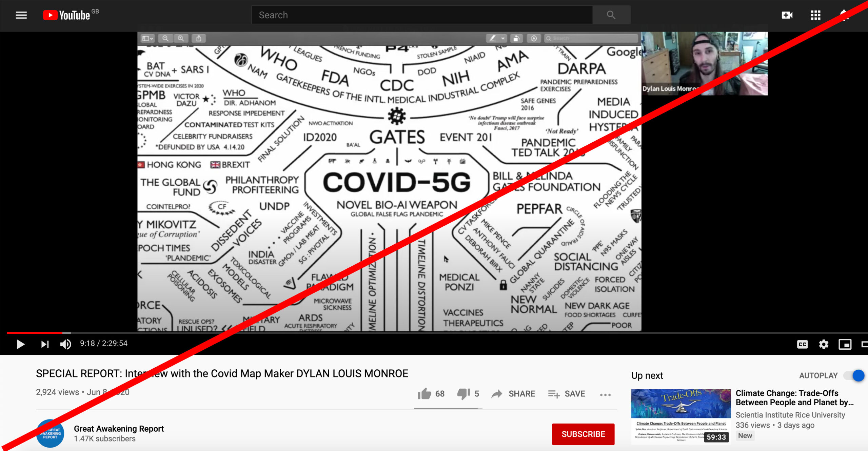This screenshot has width=868, height=451.
Task: Click the dislike count 5
Action: coord(477,394)
